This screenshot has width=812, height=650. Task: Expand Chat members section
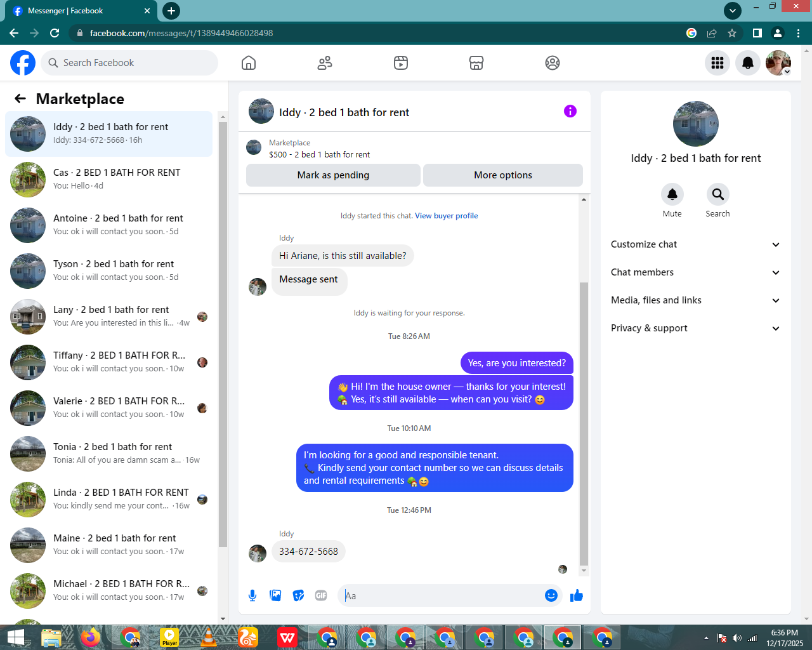tap(696, 272)
